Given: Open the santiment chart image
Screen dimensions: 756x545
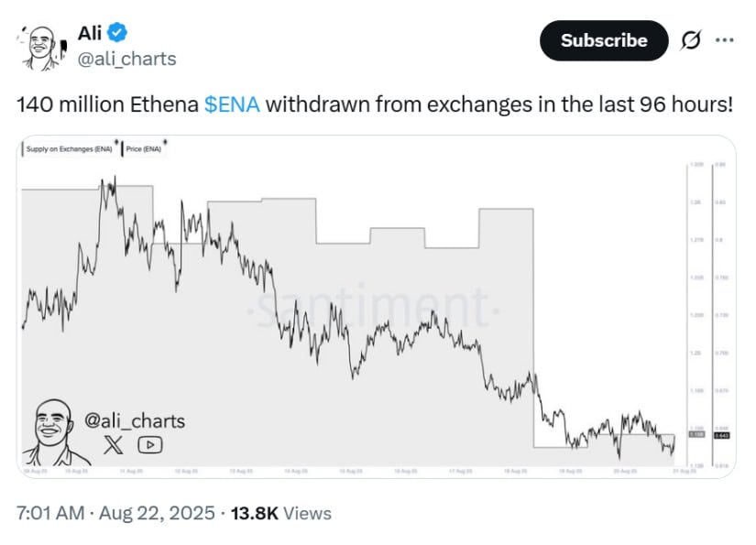Looking at the screenshot, I should 377,307.
